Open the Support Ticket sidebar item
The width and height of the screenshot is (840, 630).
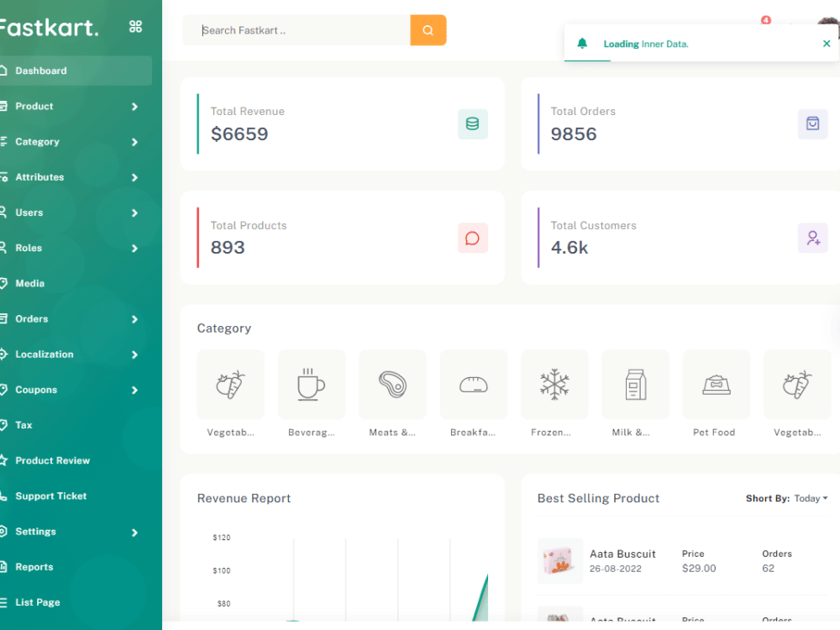click(75, 496)
